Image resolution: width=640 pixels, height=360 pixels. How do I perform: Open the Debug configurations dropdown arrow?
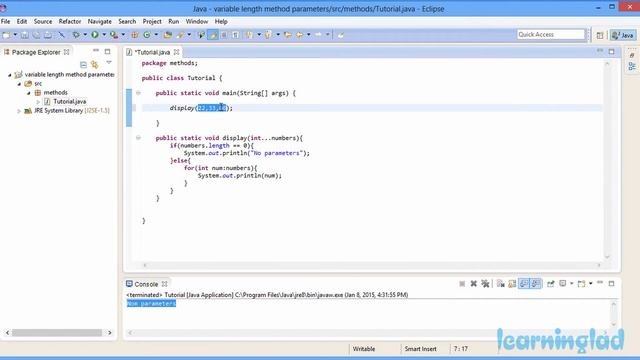click(x=85, y=35)
